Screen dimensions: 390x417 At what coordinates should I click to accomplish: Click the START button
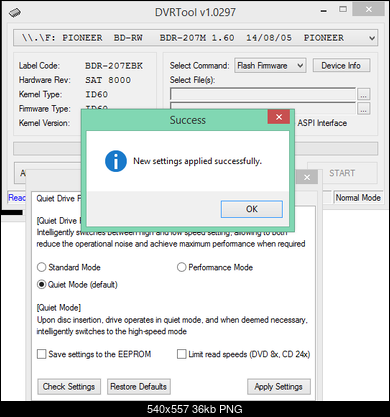point(342,173)
